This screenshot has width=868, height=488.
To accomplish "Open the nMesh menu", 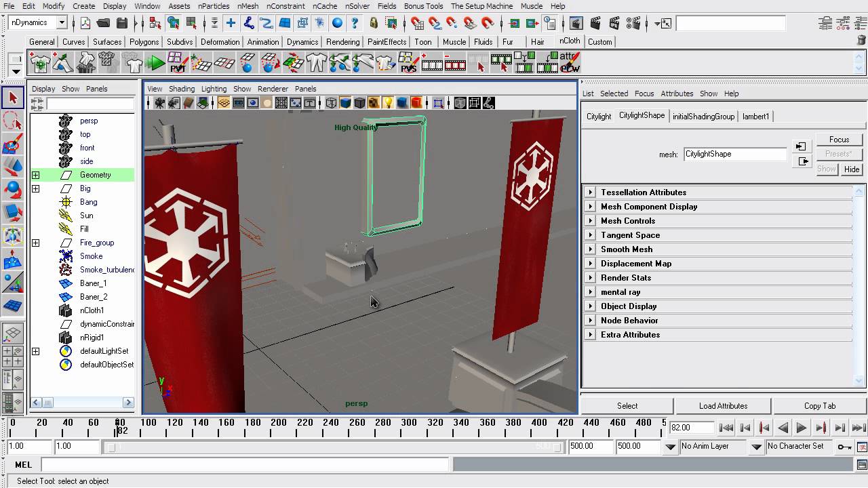I will [248, 6].
